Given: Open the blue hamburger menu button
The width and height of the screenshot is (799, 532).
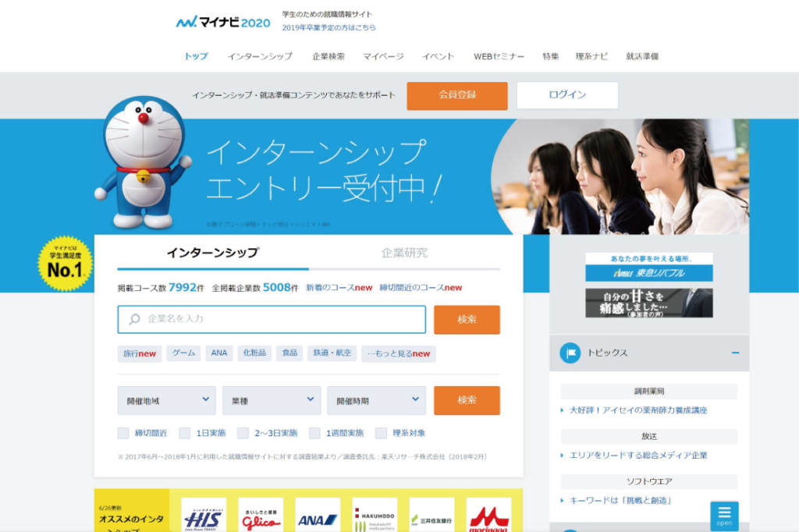Looking at the screenshot, I should tap(724, 515).
